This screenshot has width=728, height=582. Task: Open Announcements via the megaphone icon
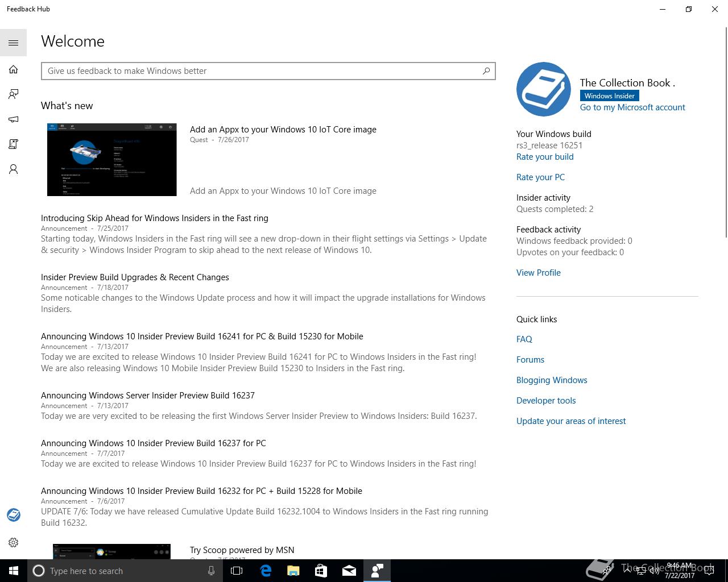click(x=13, y=119)
